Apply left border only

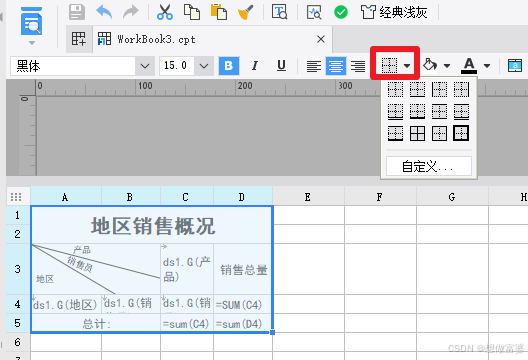[439, 90]
